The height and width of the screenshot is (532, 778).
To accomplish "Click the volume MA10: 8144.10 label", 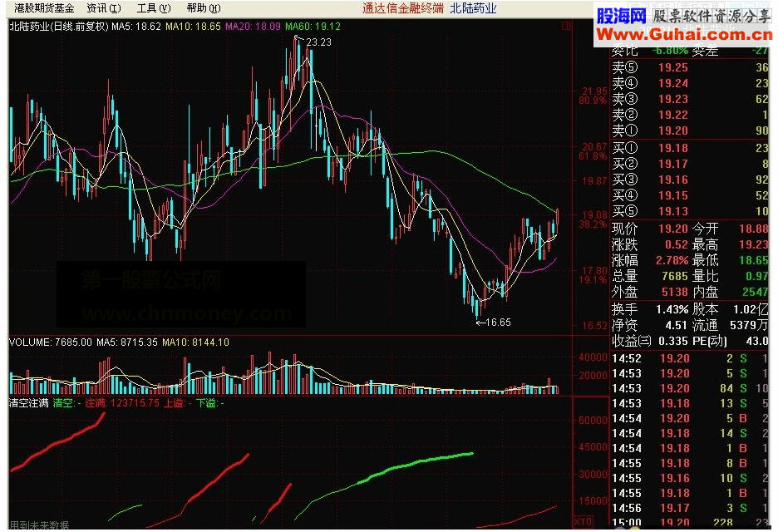I will pyautogui.click(x=195, y=342).
